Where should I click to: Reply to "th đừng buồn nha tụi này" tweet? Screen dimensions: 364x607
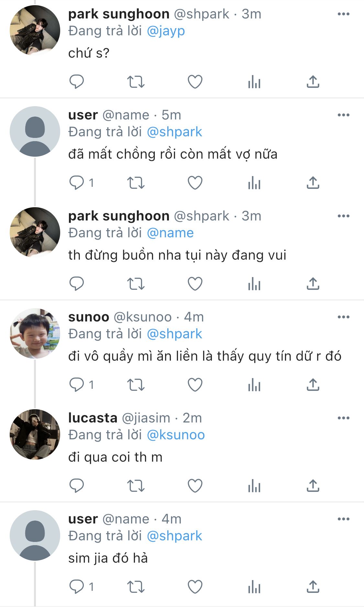pos(77,284)
